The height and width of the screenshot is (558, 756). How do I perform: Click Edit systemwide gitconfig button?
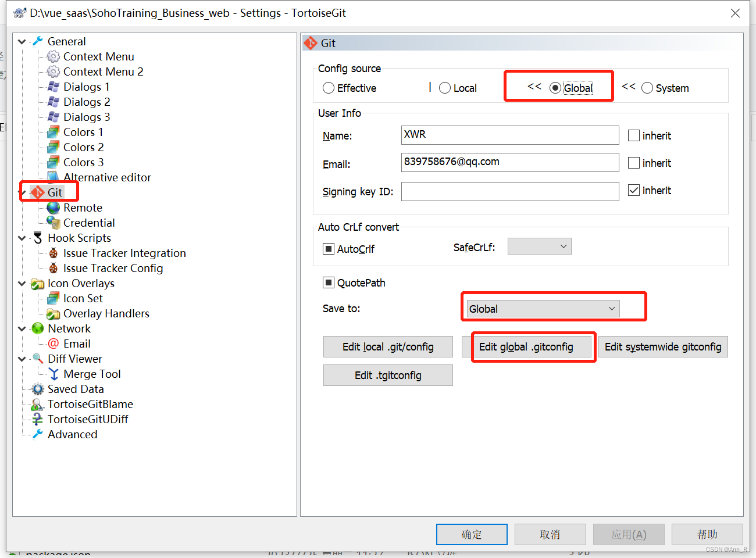click(663, 347)
